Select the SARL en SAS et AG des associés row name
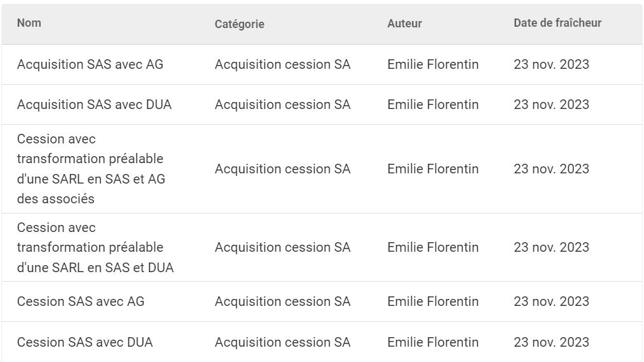Screen dimensions: 644x362 click(90, 169)
